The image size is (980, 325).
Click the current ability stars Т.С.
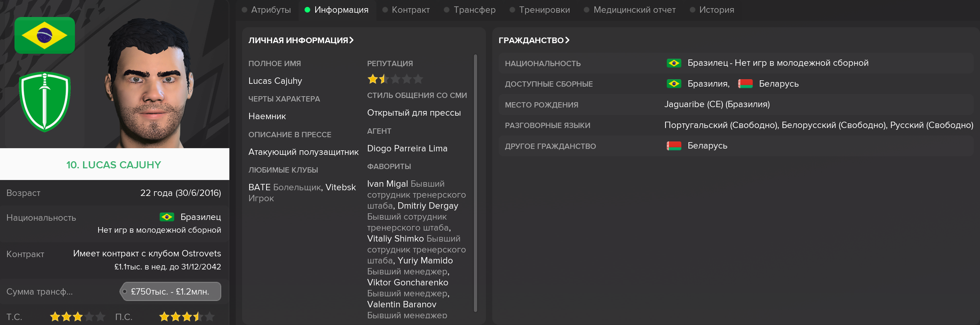[x=78, y=317]
